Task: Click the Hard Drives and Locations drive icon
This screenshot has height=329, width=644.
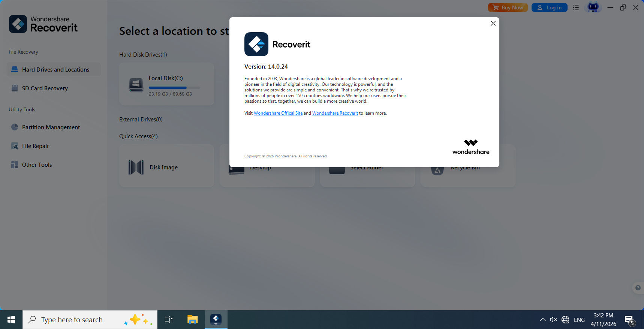Action: pyautogui.click(x=15, y=69)
